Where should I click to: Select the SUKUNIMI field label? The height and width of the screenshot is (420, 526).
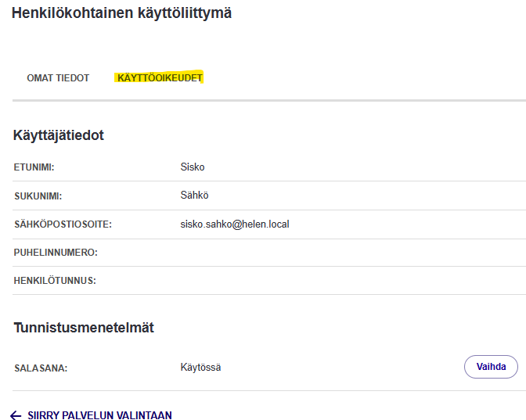(38, 196)
